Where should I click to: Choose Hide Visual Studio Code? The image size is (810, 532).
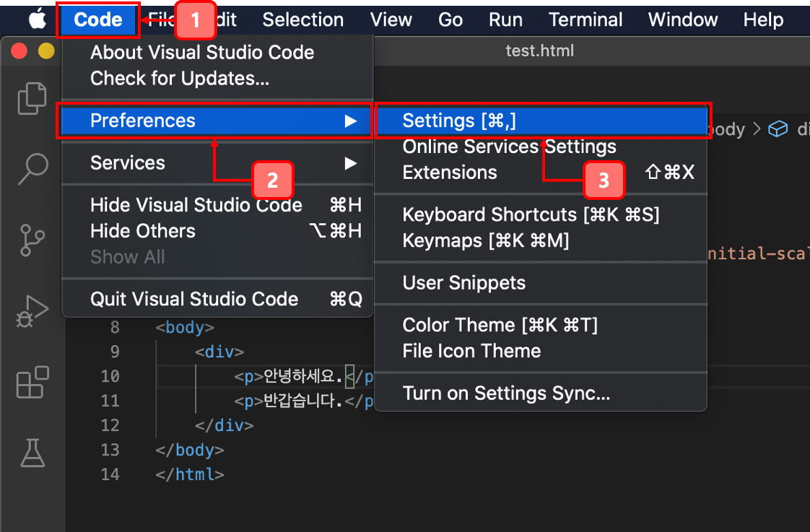[217, 205]
